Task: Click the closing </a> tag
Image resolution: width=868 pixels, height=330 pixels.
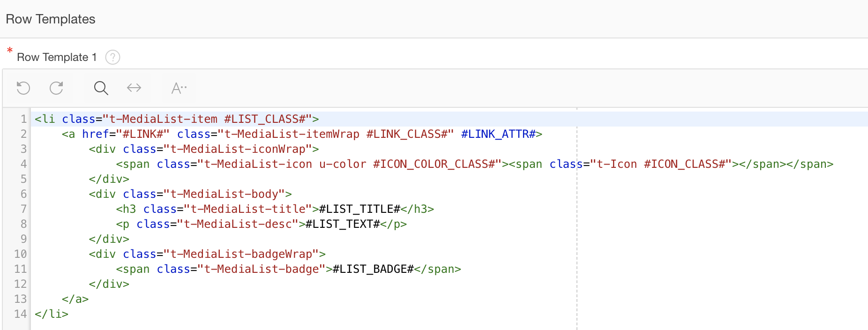Action: (75, 299)
